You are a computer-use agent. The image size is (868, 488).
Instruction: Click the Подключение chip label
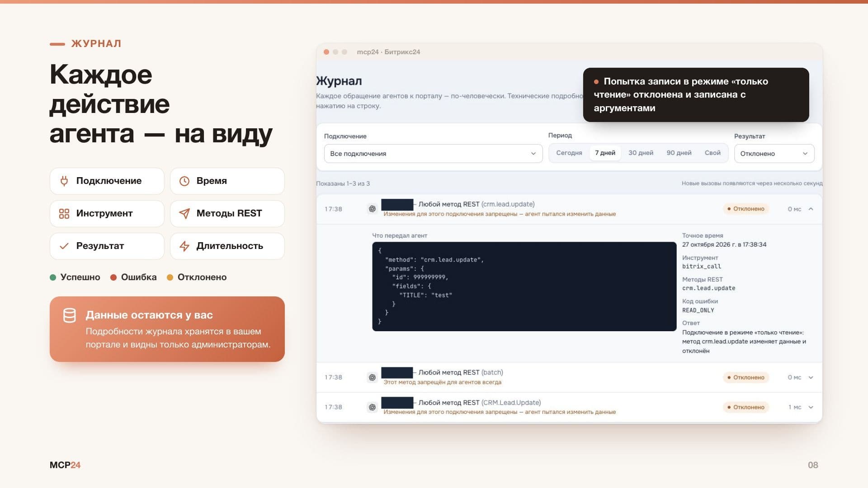click(109, 181)
